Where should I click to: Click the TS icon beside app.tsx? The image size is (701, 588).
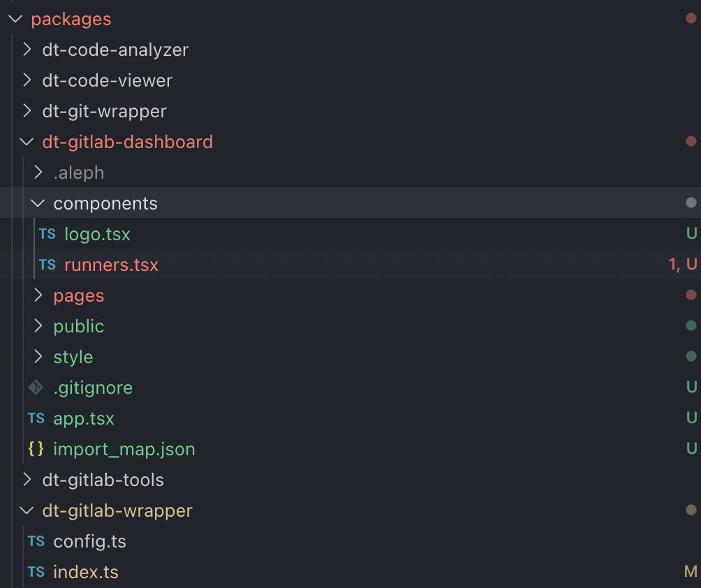(36, 418)
